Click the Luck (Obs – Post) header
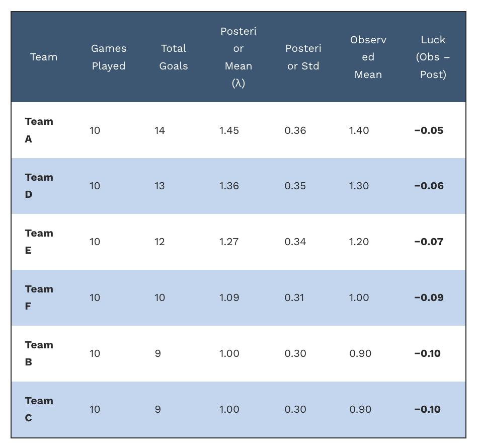 coord(433,57)
